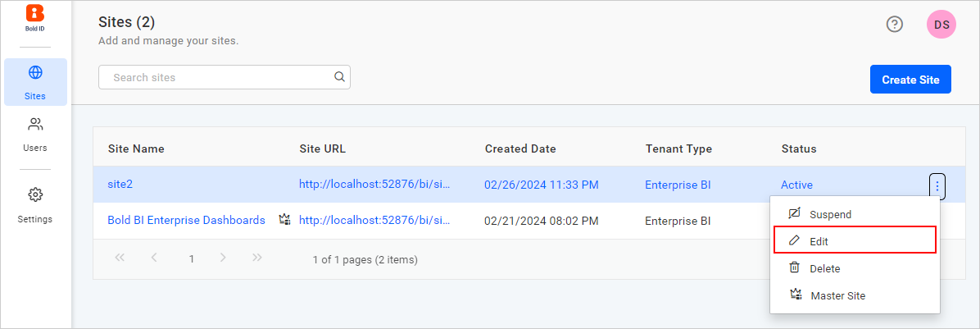
Task: Open the Users section in sidebar
Action: (x=35, y=135)
